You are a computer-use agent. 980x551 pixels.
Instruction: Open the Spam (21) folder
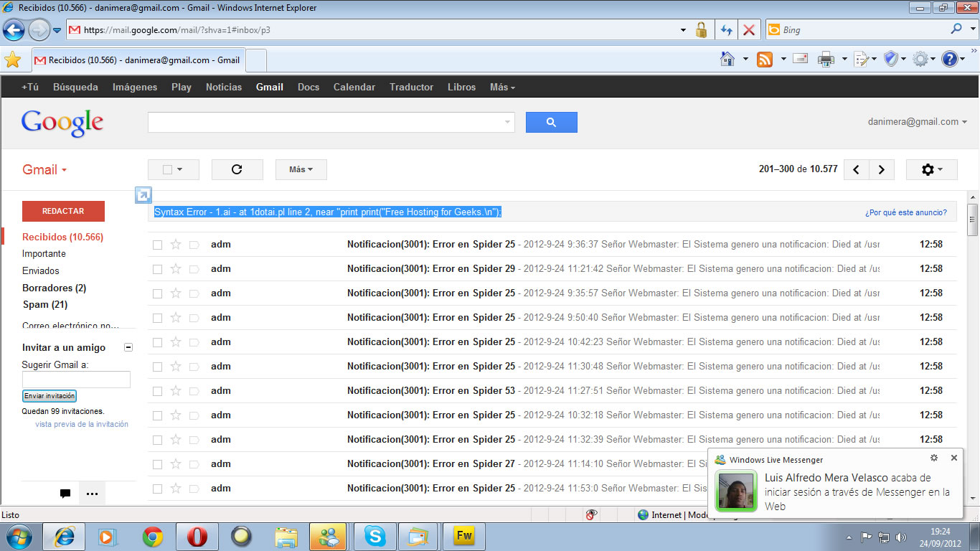[44, 304]
